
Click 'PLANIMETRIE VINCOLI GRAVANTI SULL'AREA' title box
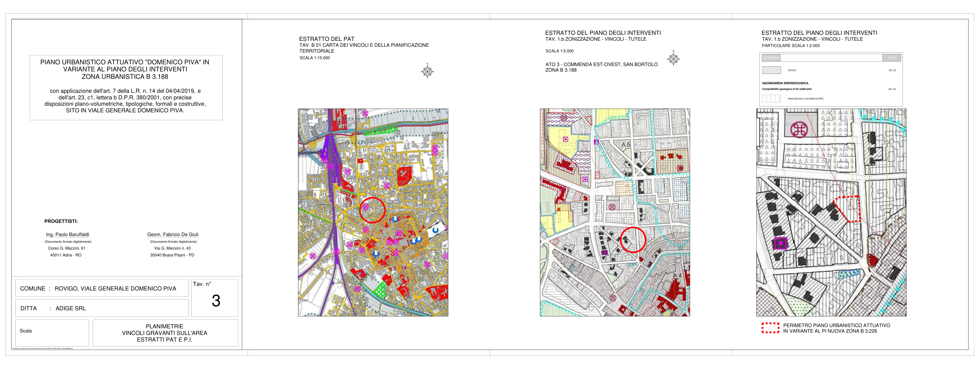click(x=165, y=333)
